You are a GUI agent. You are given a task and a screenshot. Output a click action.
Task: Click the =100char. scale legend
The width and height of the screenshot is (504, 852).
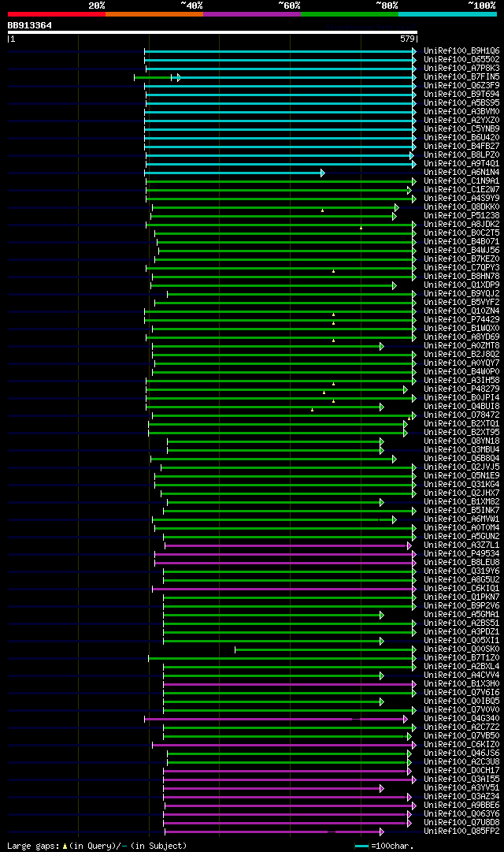tap(384, 846)
